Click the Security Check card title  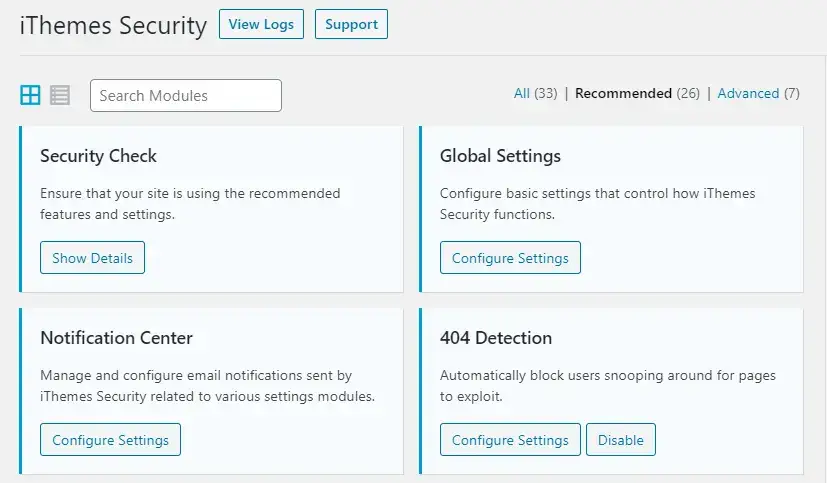(99, 156)
